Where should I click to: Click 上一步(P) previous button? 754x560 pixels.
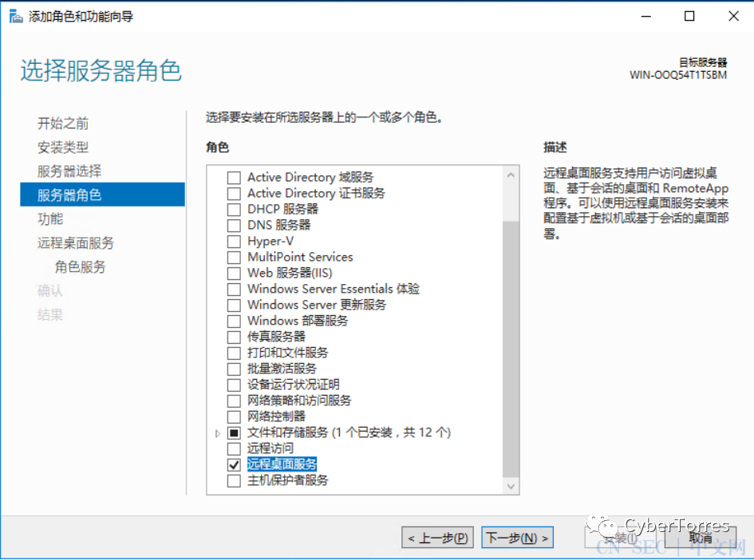coord(437,538)
